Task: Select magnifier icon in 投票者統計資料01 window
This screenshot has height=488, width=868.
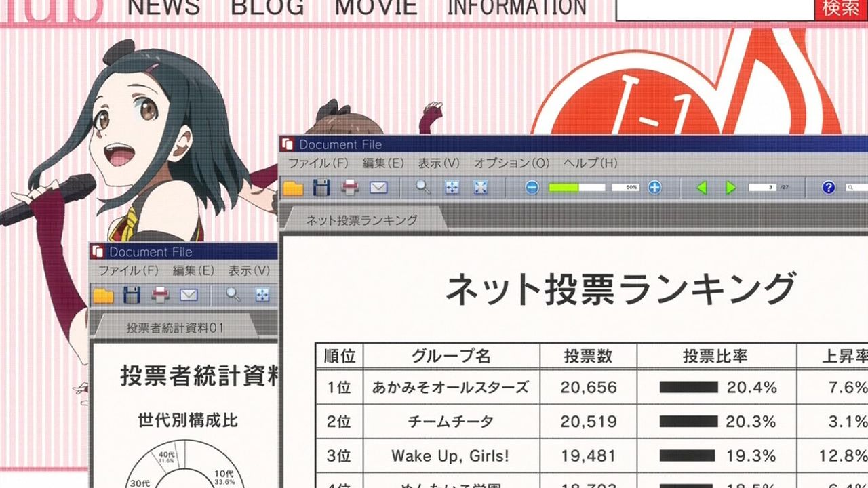Action: (233, 295)
